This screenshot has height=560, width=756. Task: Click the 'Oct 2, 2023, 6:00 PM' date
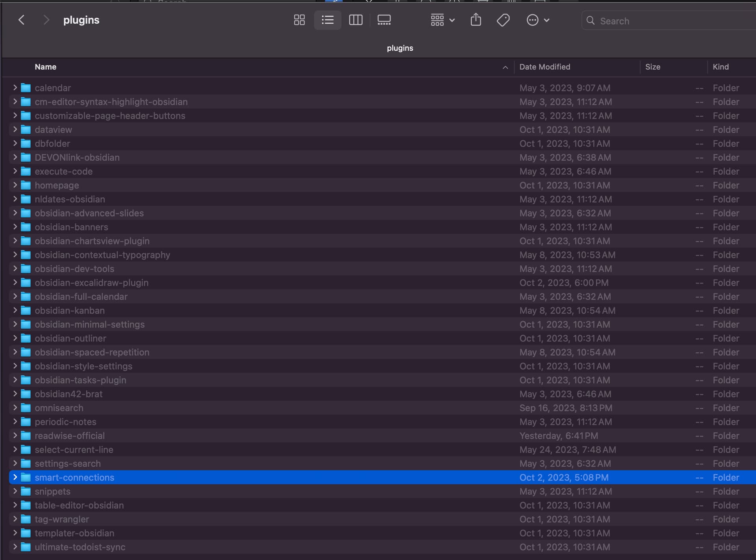(563, 283)
